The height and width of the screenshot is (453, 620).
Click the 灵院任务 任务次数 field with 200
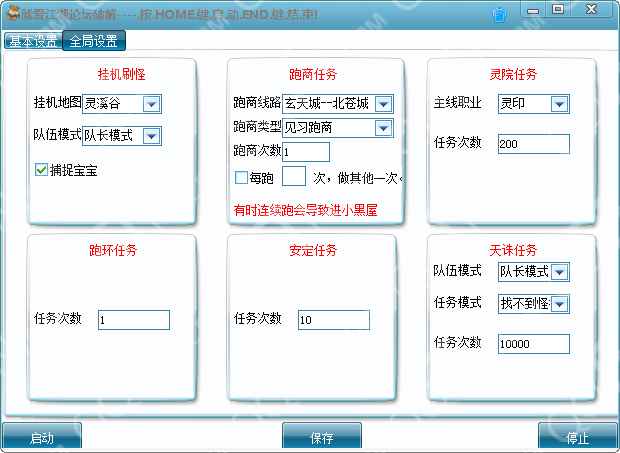[533, 144]
